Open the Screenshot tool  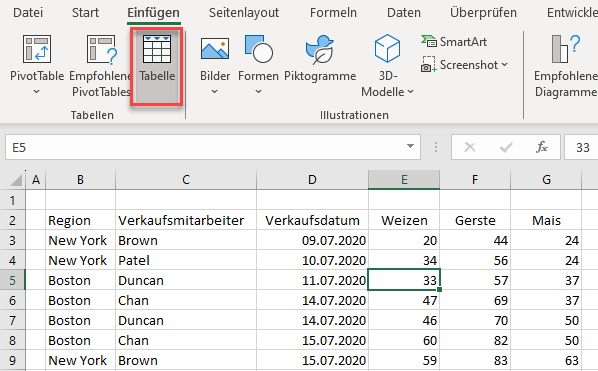pyautogui.click(x=465, y=65)
